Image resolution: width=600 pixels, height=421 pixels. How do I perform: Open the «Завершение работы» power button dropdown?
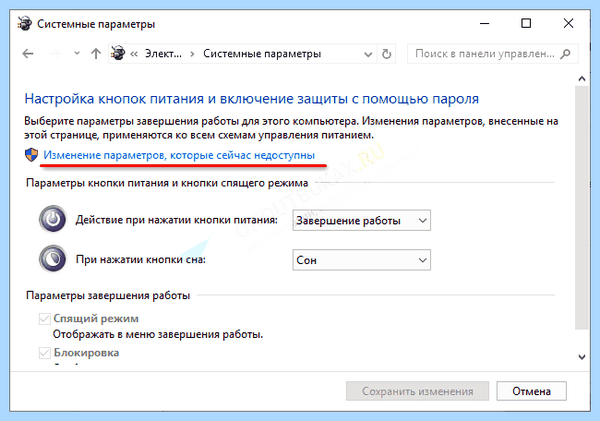tap(362, 220)
